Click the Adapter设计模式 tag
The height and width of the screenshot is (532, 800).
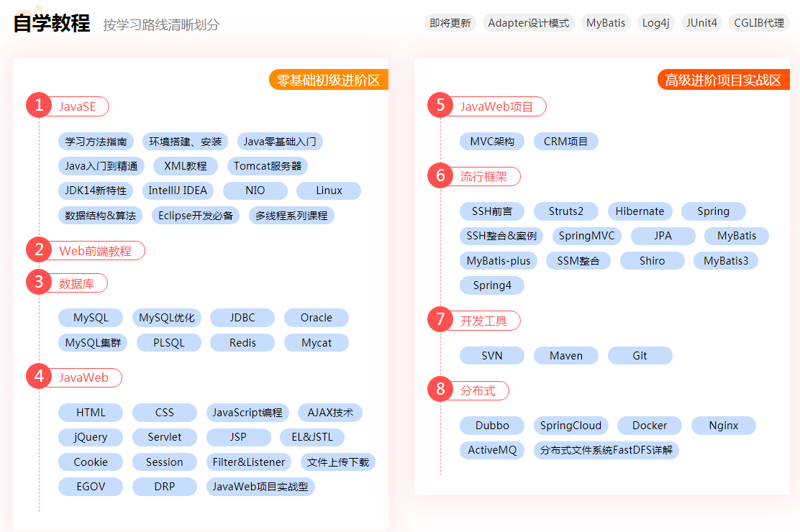pos(529,22)
